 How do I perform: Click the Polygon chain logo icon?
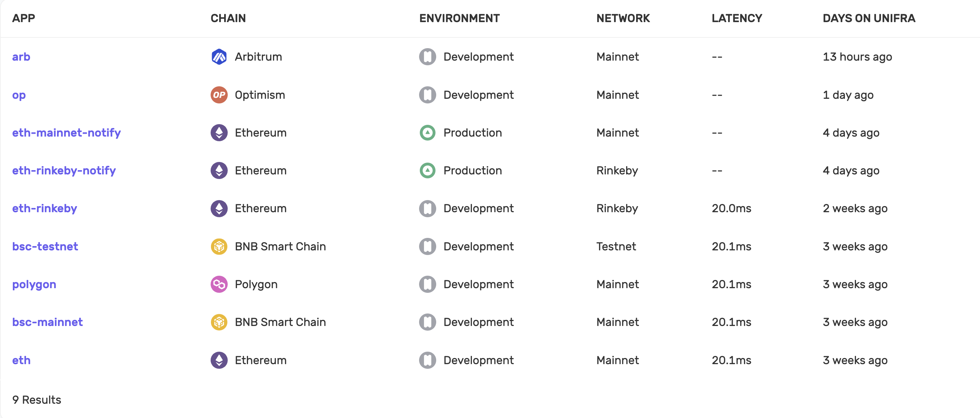click(219, 284)
